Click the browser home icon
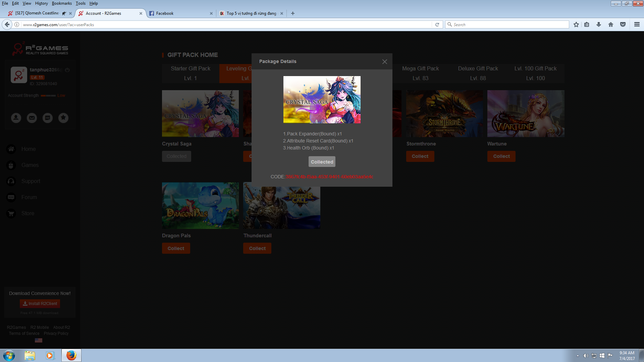Screen dimensions: 644x362 tap(610, 24)
